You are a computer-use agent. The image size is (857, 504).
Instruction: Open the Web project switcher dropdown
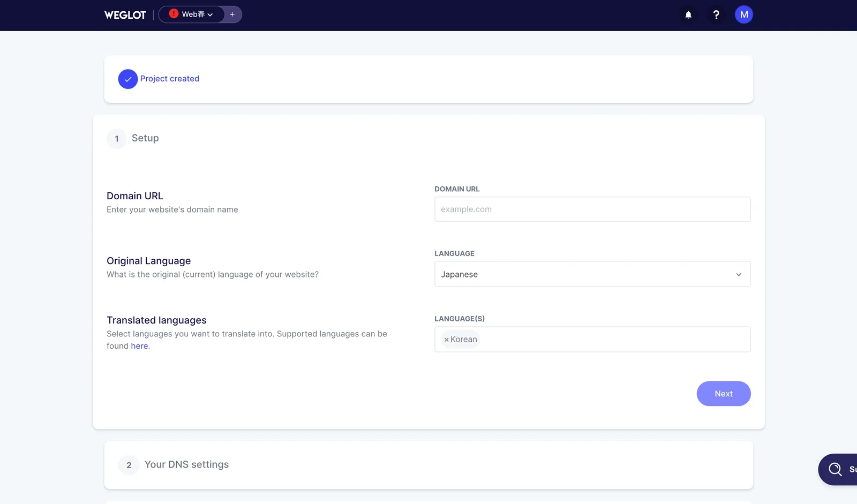192,14
